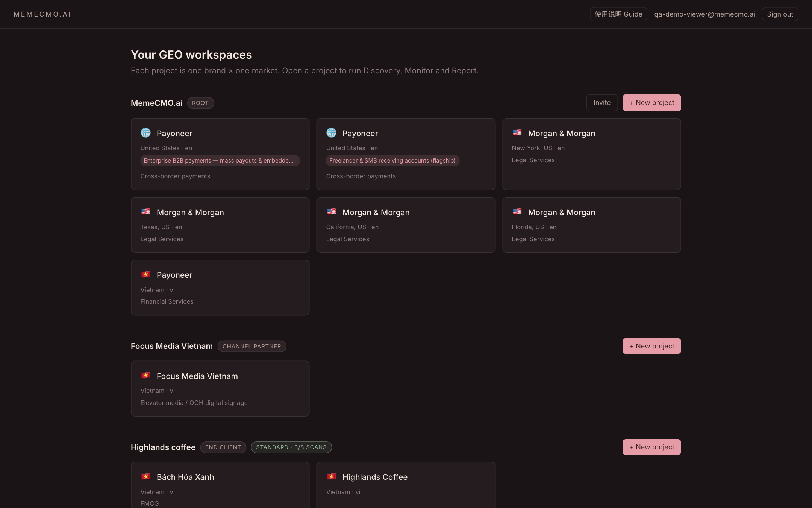Click the 'New York, US · en' text

538,148
